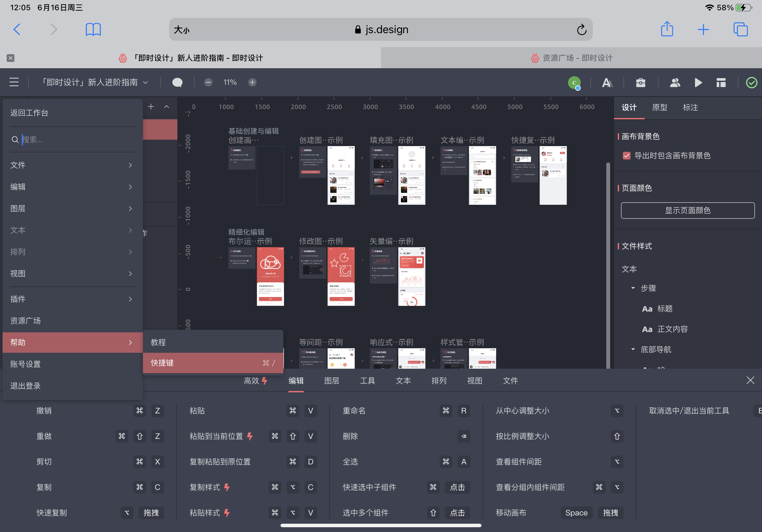Zoom in with plus button
Viewport: 762px width, 532px height.
pos(252,82)
